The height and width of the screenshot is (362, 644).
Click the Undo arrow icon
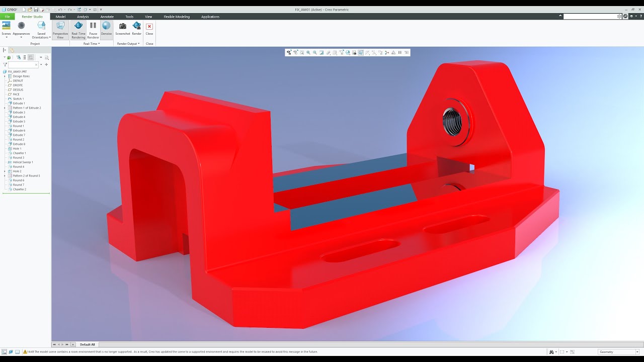tap(60, 10)
